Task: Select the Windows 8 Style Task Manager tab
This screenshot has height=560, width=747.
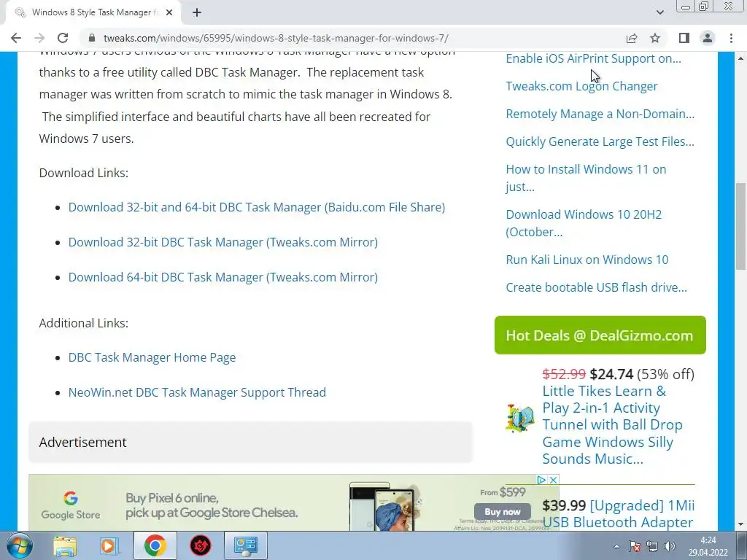Action: (93, 12)
